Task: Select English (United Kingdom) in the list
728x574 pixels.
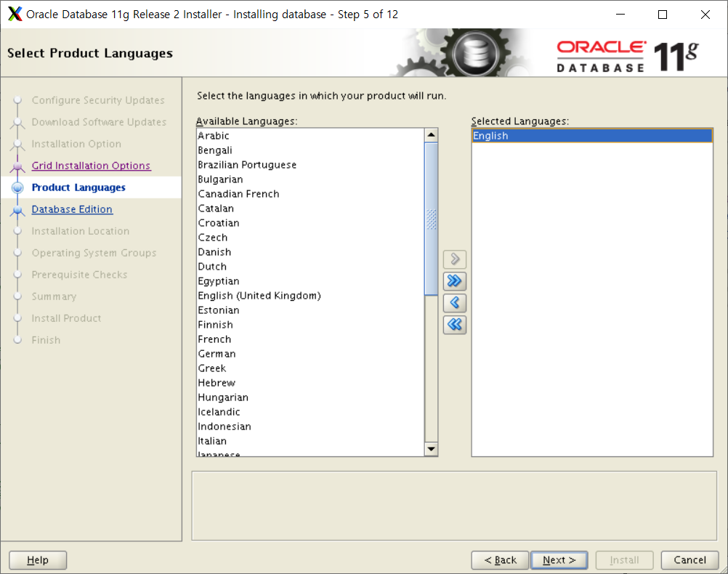Action: tap(310, 296)
